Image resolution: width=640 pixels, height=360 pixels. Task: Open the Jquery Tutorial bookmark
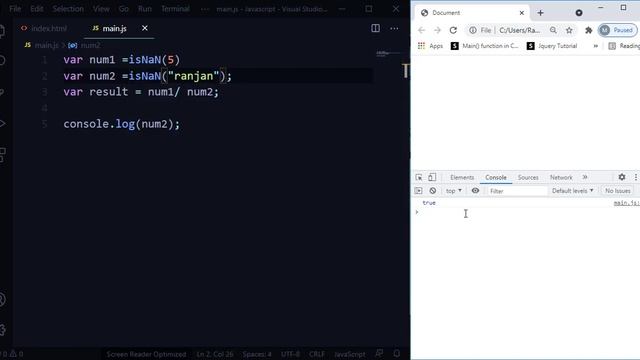[552, 46]
